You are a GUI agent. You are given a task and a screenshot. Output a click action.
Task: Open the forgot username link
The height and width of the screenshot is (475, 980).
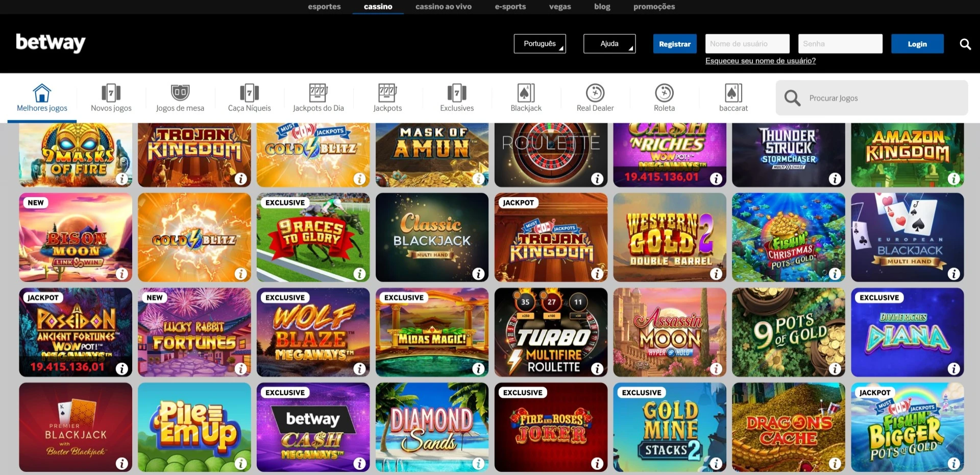tap(760, 61)
